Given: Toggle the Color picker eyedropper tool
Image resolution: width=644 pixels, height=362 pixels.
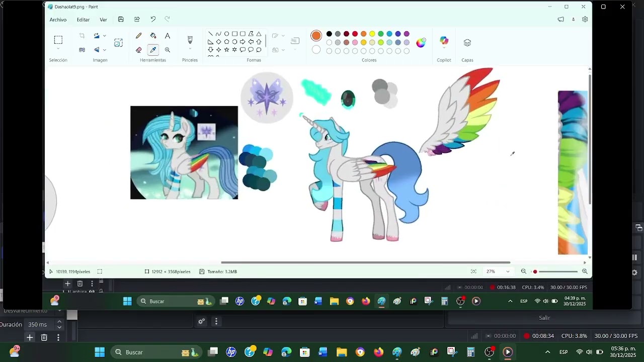Looking at the screenshot, I should (153, 50).
